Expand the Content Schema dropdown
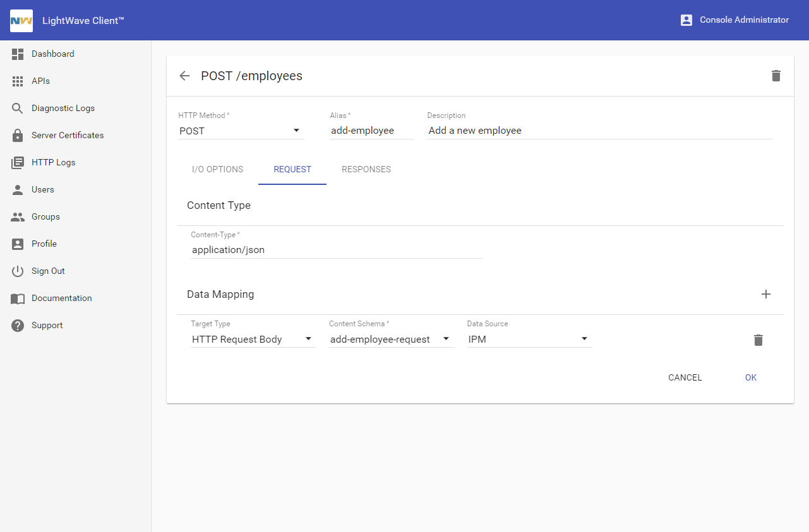809x532 pixels. coord(390,340)
